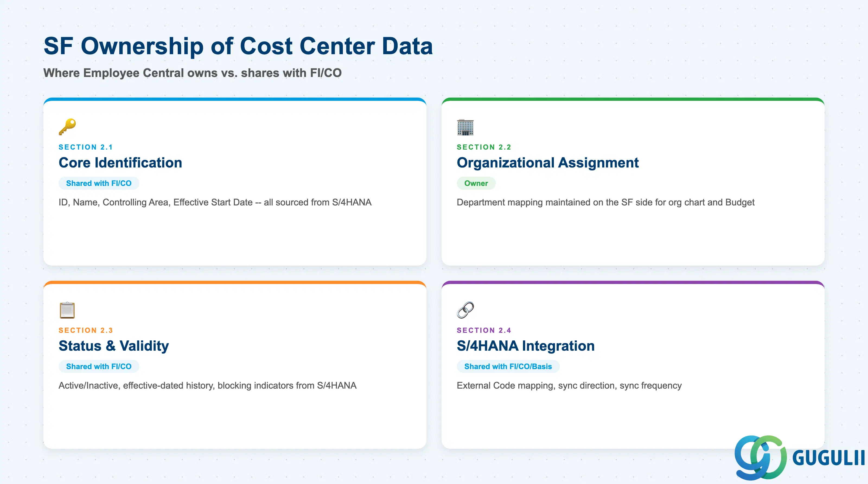
Task: Click the key icon in Core Identification card
Action: [x=67, y=127]
